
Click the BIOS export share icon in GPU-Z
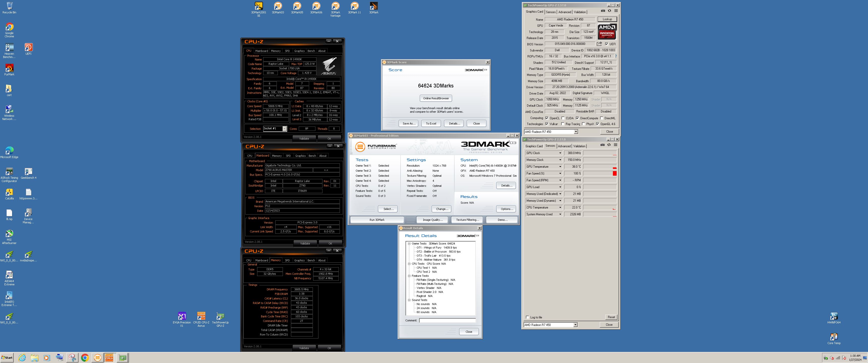coord(599,44)
